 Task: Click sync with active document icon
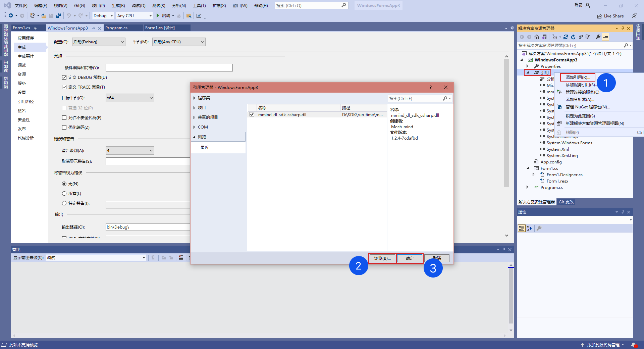[x=566, y=37]
